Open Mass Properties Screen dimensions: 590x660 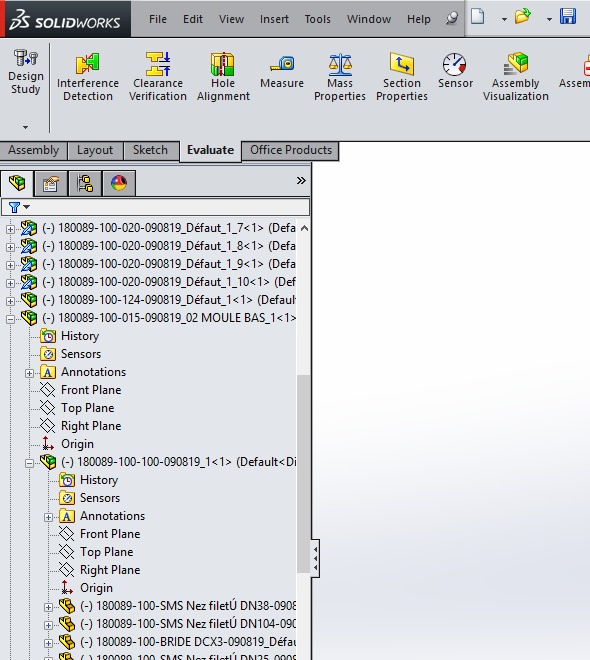click(x=340, y=77)
